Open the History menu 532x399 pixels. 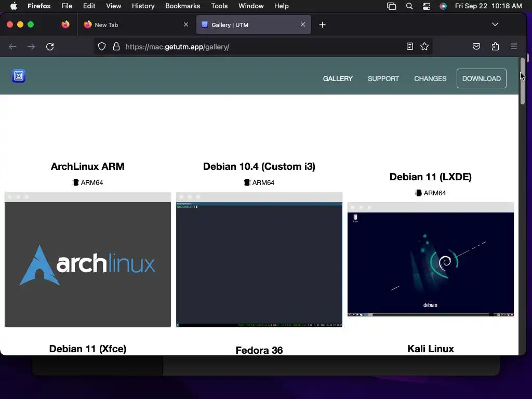(143, 6)
